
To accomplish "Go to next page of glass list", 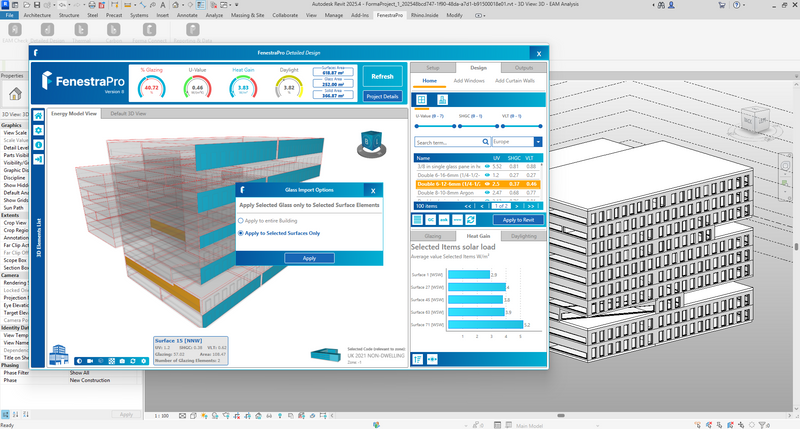I will [x=517, y=206].
